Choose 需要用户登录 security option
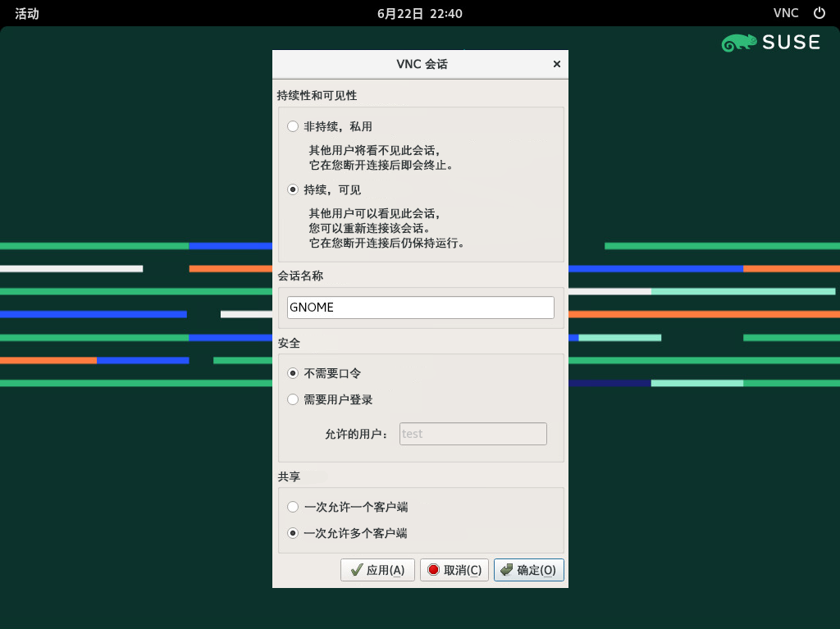Viewport: 840px width, 629px height. 293,399
